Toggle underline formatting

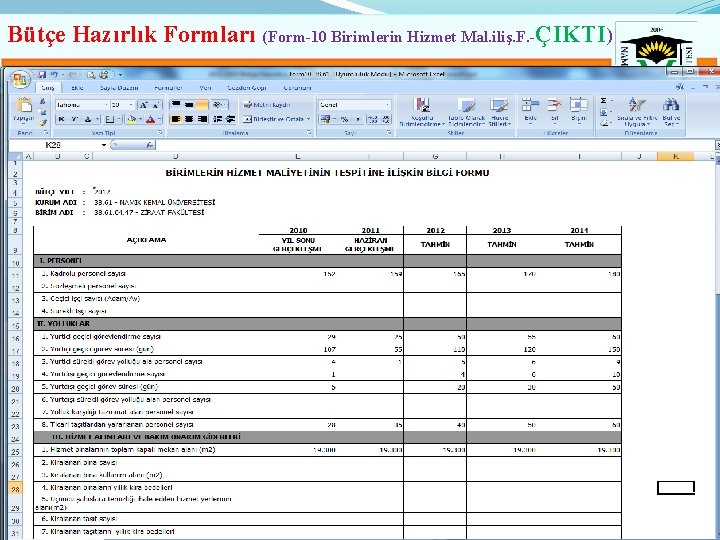click(x=89, y=119)
